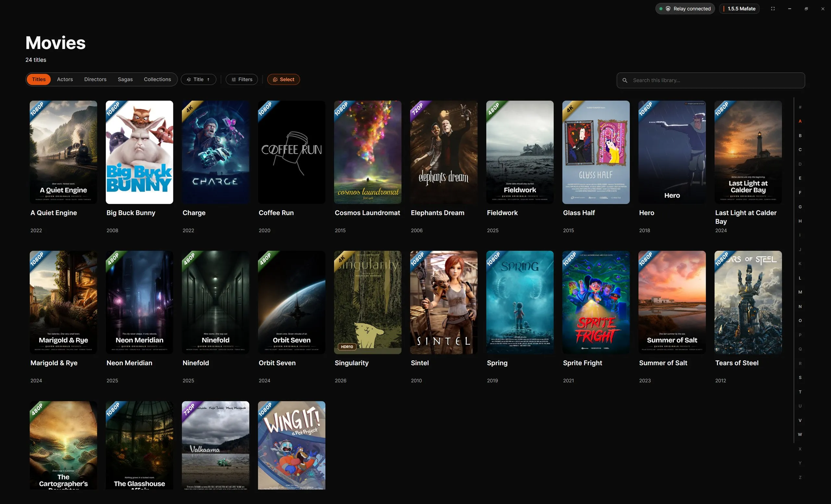Select the Titles tab
Screen dimensions: 831x504
click(x=39, y=79)
